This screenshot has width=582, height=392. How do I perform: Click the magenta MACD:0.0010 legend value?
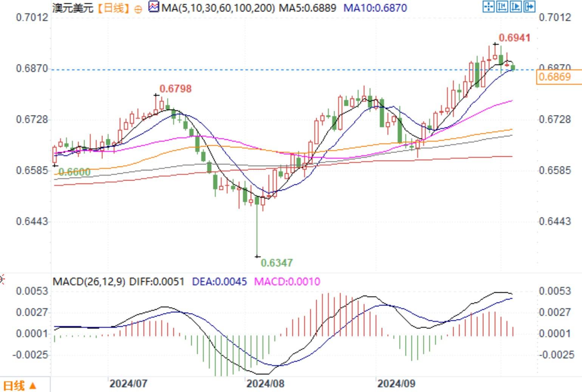point(287,282)
